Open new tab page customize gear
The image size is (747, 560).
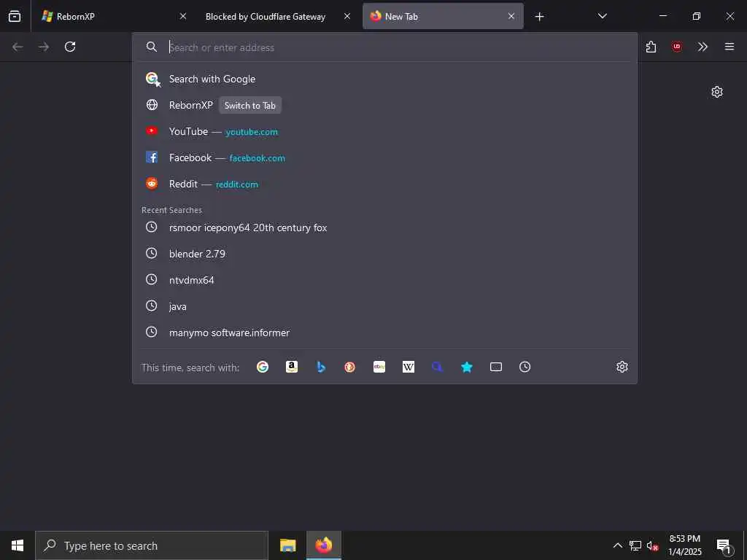point(717,91)
